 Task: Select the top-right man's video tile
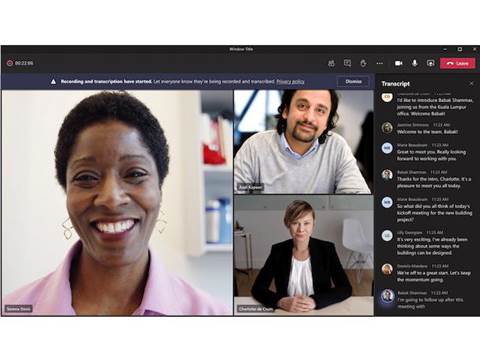tap(303, 142)
